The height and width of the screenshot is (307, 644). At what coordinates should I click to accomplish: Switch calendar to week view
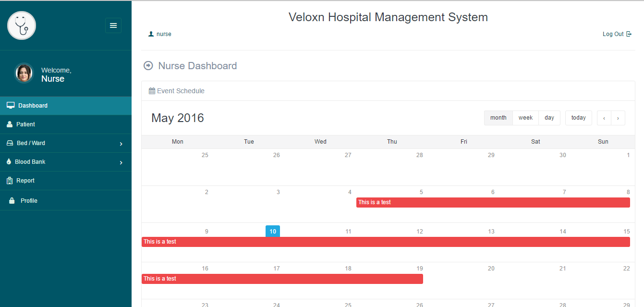click(525, 118)
